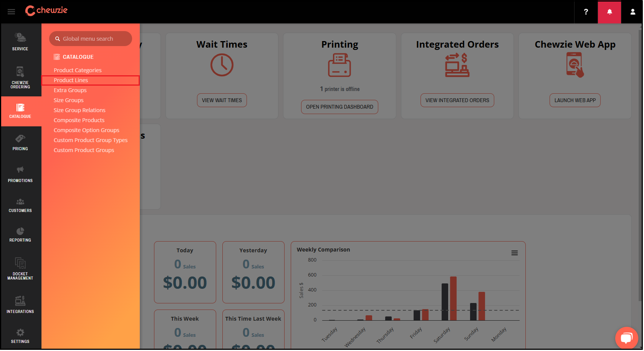
Task: Open Composite Option Groups
Action: (x=86, y=130)
